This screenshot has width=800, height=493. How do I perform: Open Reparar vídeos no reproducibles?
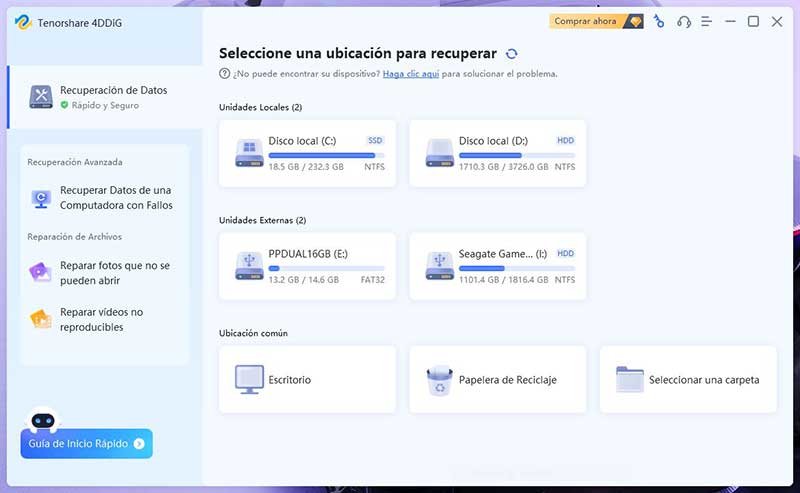pos(105,319)
